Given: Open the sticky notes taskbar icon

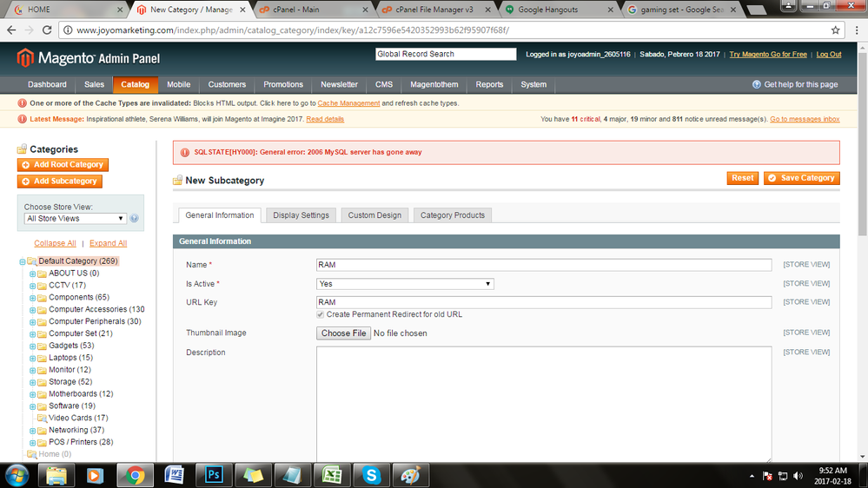Looking at the screenshot, I should coord(253,475).
